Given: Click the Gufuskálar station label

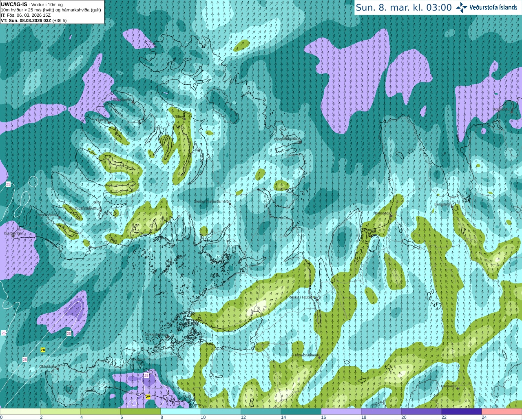Looking at the screenshot, I should (x=48, y=367).
